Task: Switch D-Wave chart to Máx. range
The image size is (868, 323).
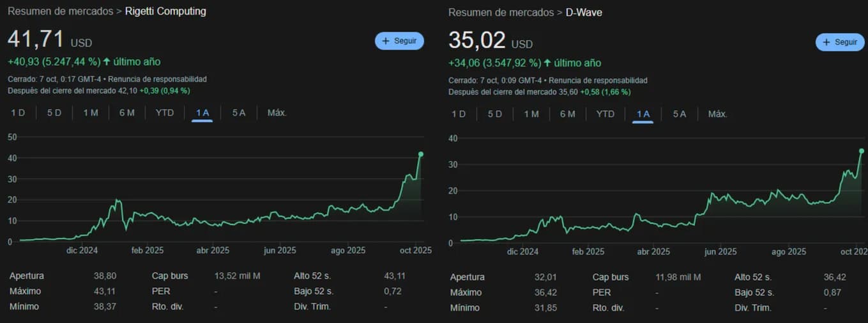Action: [718, 114]
